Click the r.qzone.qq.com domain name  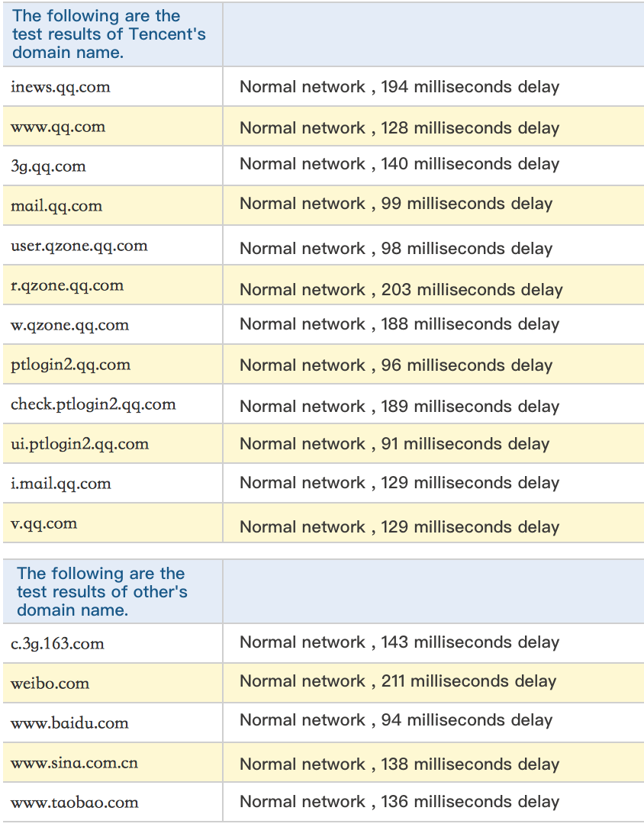[67, 285]
